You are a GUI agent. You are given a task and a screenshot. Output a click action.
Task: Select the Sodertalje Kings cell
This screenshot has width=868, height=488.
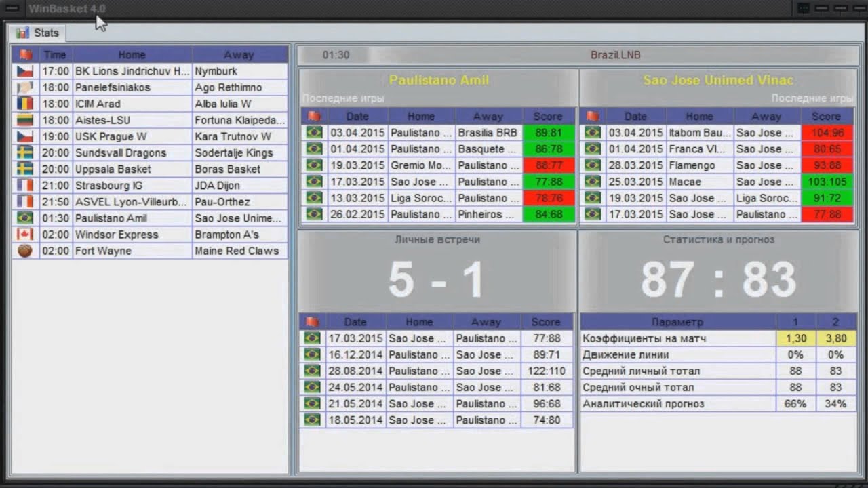pyautogui.click(x=239, y=152)
